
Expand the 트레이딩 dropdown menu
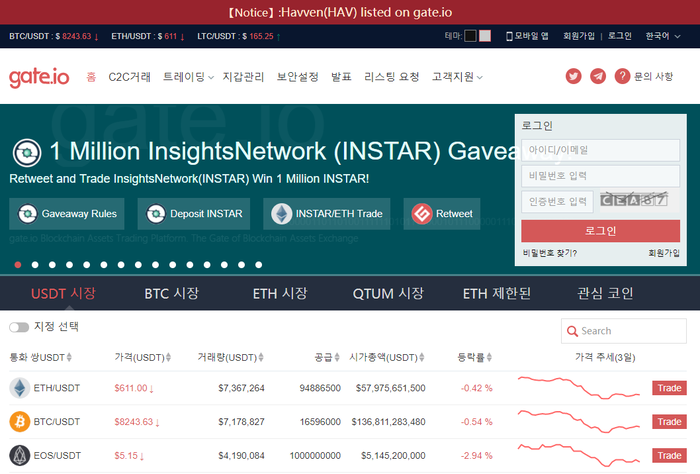click(x=188, y=77)
